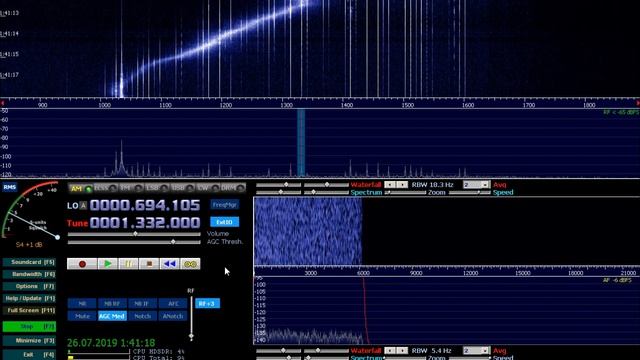Click the Volume slider track
The width and height of the screenshot is (640, 360).
[x=134, y=234]
